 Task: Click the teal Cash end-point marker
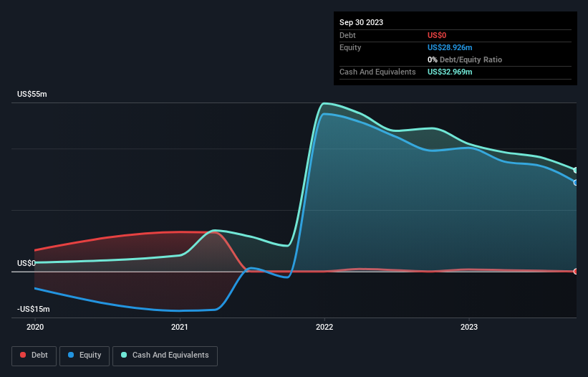pyautogui.click(x=576, y=171)
